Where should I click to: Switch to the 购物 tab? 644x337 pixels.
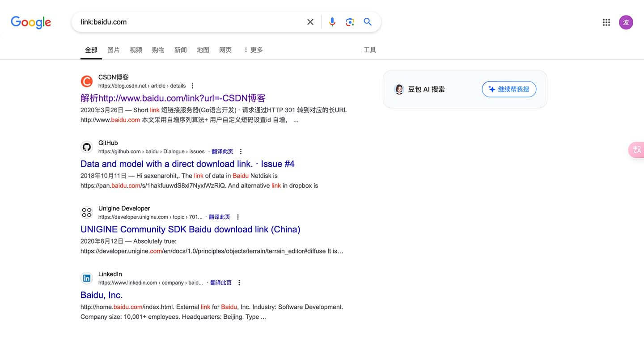158,50
